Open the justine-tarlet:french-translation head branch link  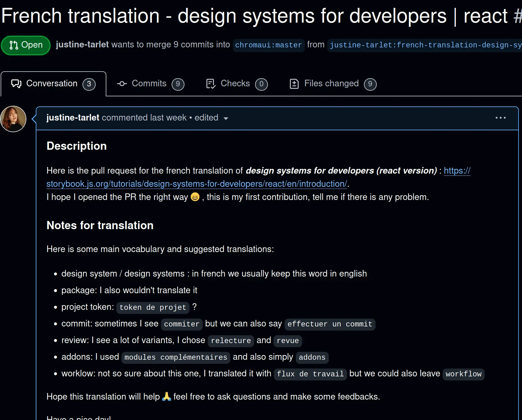[x=425, y=45]
